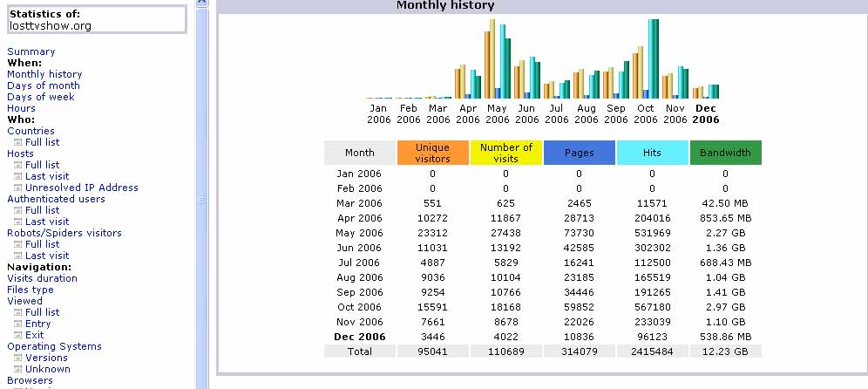Click the icon beside Robots/Spiders Last visit

(x=17, y=256)
